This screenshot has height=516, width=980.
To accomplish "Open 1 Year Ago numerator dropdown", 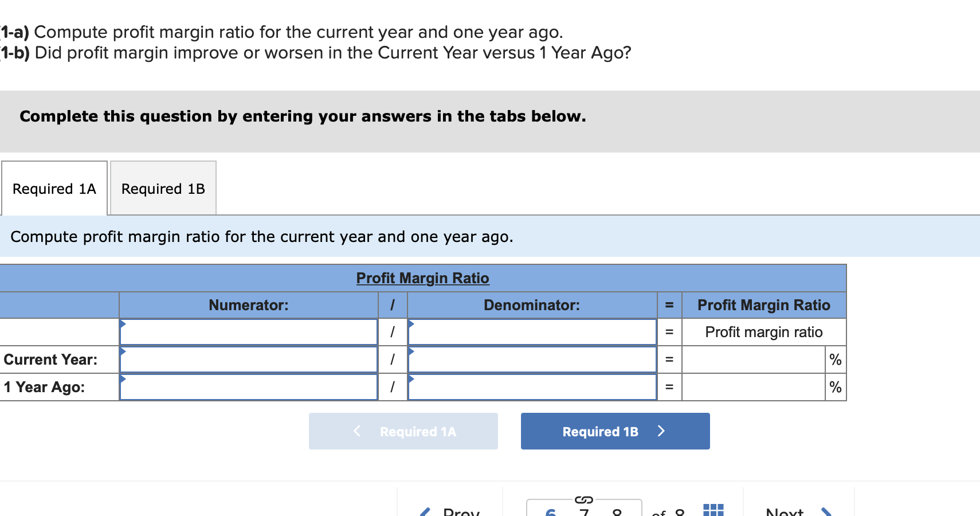I will (x=248, y=387).
